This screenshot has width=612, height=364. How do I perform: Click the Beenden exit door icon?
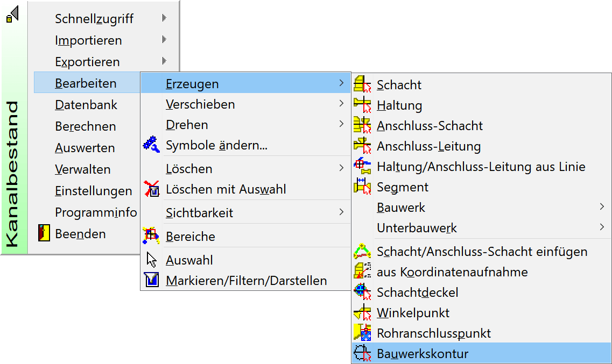click(x=44, y=234)
